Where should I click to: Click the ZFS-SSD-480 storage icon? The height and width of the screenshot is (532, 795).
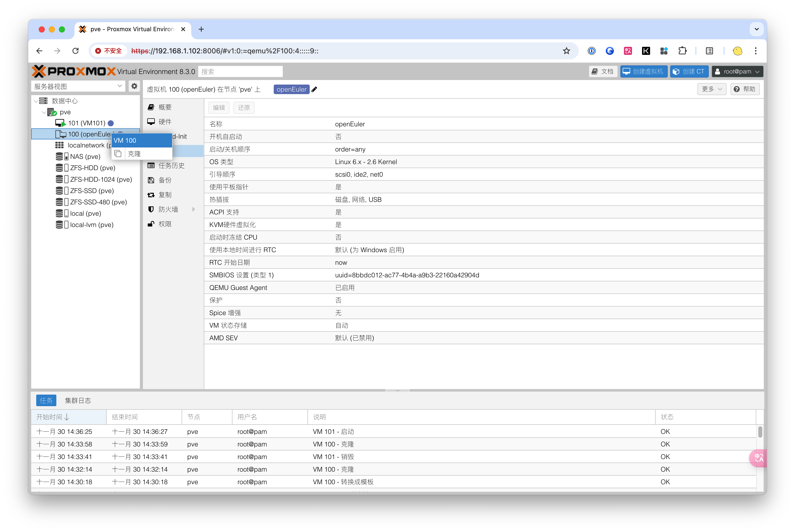[62, 202]
